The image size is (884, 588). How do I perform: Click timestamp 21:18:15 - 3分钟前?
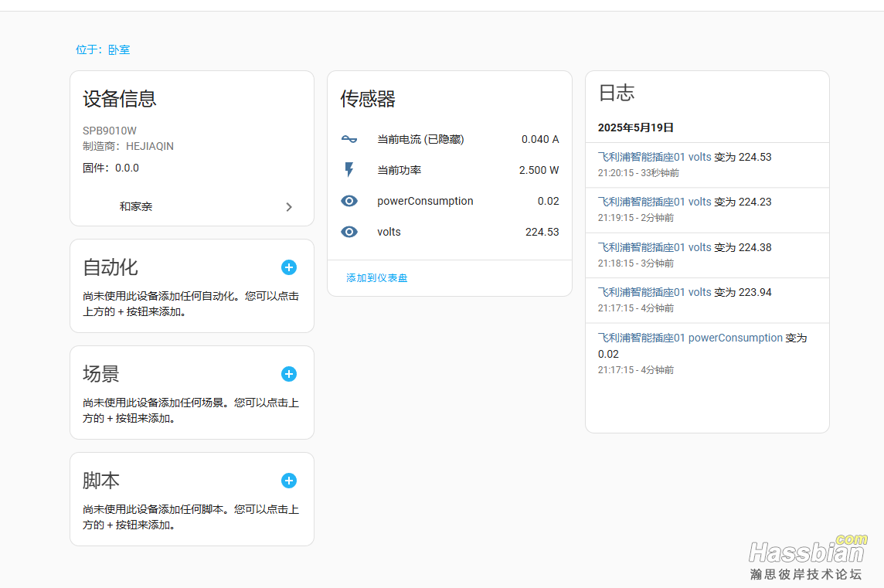[635, 263]
